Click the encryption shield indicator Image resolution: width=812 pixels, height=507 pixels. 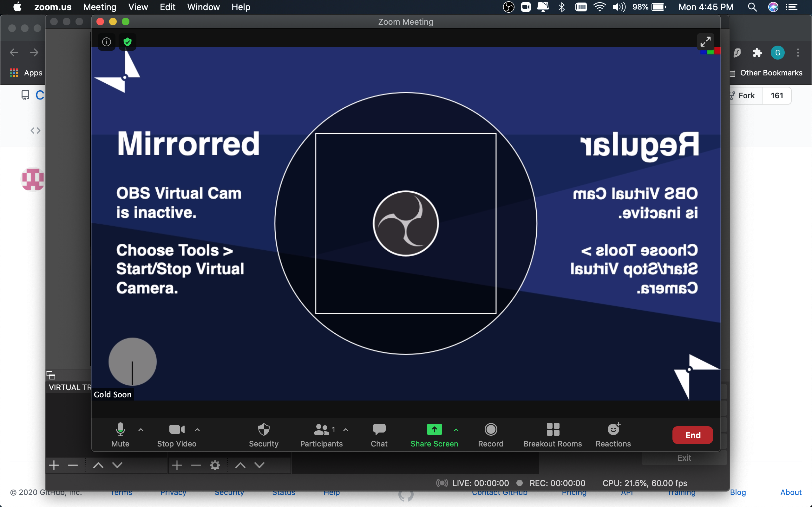[128, 42]
